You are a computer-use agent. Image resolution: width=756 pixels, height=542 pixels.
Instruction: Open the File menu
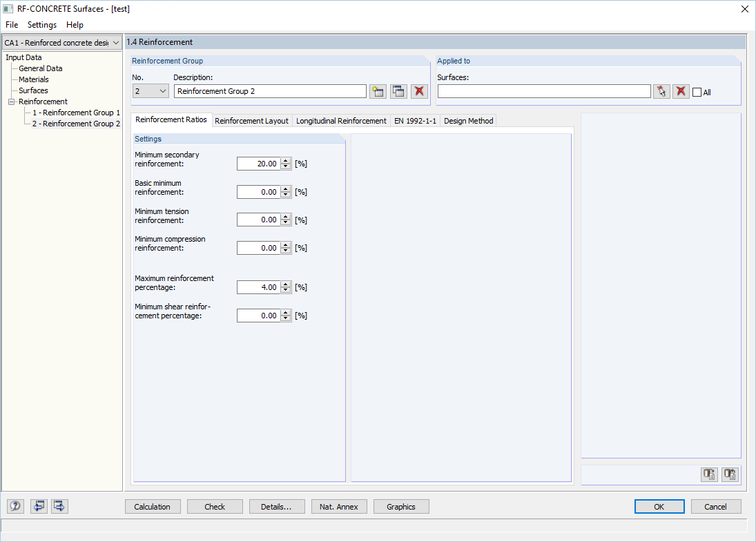point(12,25)
